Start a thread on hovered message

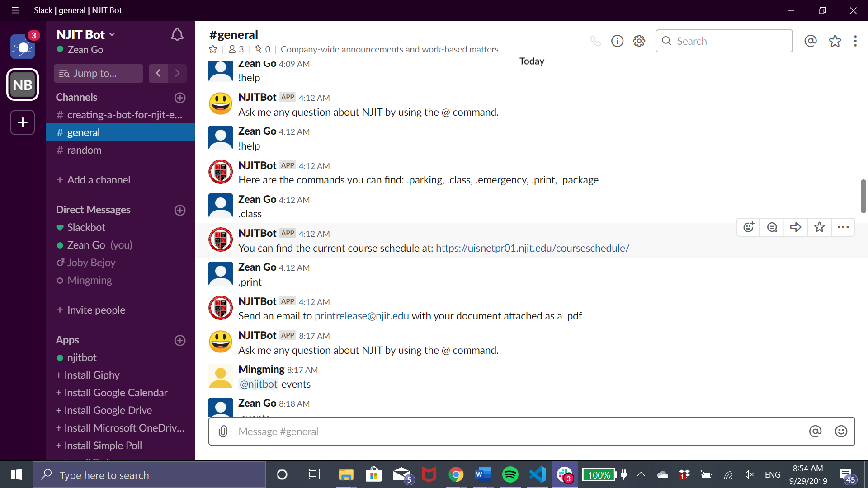(772, 227)
